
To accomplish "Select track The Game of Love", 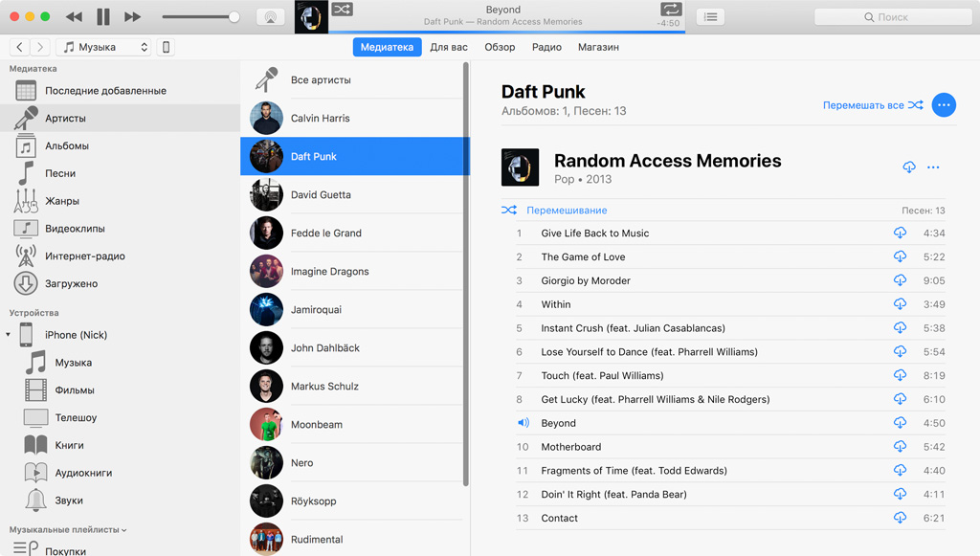I will coord(730,256).
